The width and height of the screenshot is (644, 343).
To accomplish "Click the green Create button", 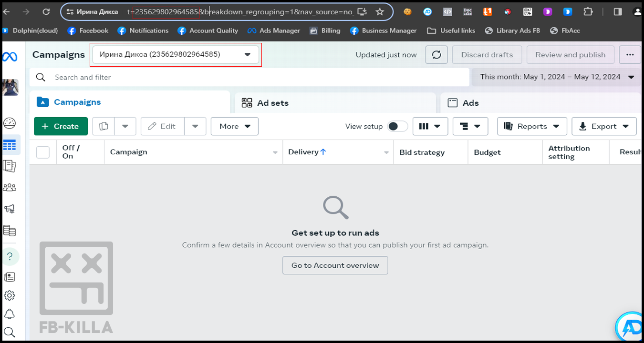I will point(61,126).
